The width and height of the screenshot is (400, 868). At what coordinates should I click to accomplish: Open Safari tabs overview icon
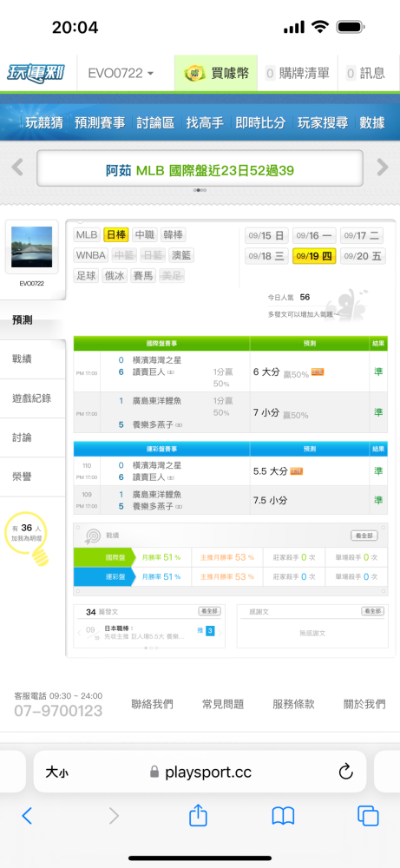pyautogui.click(x=368, y=816)
